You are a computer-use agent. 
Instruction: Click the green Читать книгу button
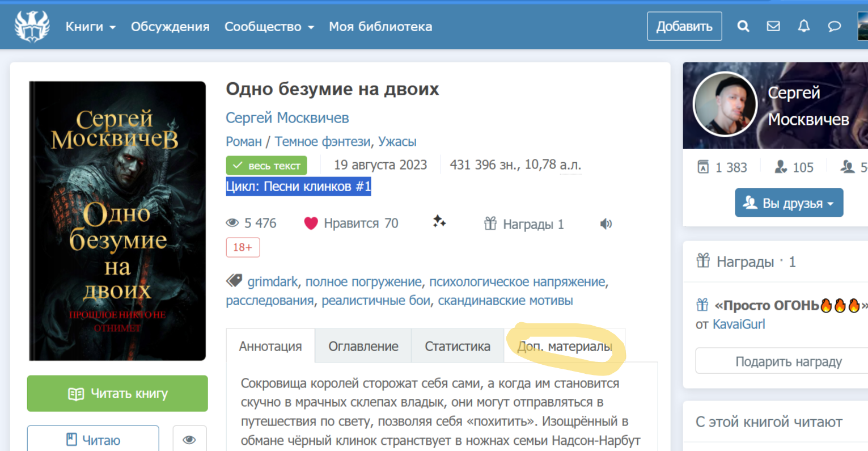click(117, 393)
